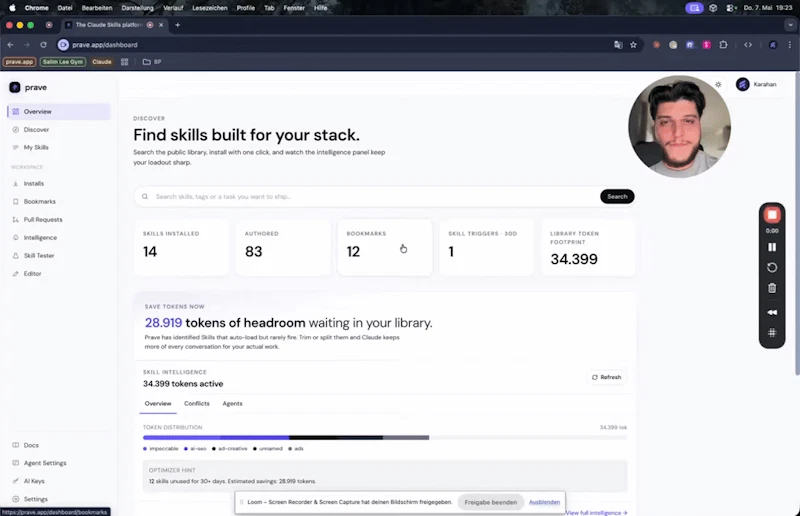Screen dimensions: 800x516
Task: Open the Bookmarks 12 card
Action: [385, 248]
